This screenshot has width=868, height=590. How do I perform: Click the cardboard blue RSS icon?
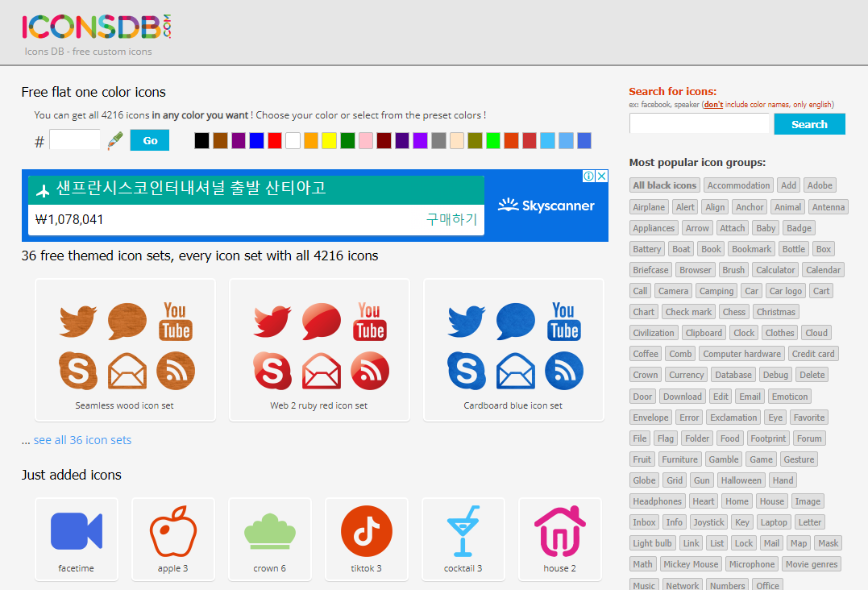pos(564,370)
